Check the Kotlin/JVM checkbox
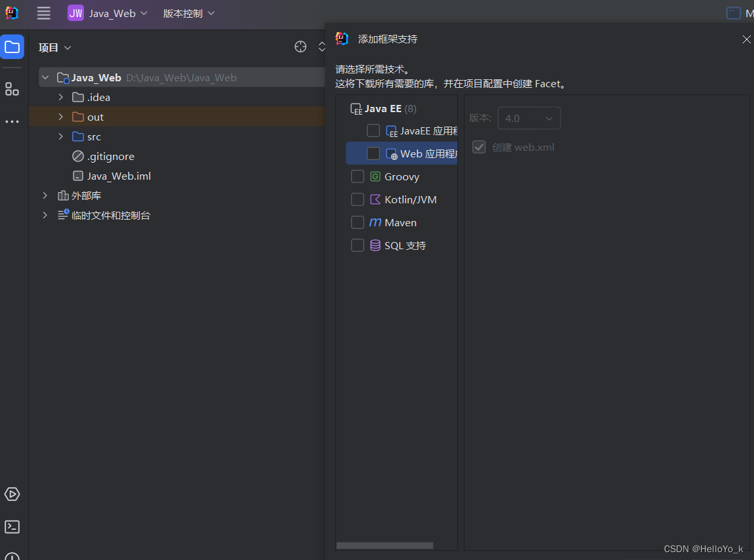The image size is (754, 560). [357, 199]
